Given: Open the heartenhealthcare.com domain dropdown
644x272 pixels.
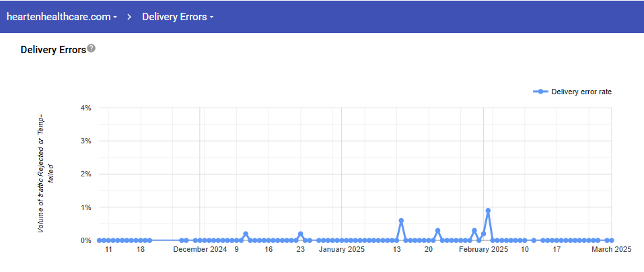Looking at the screenshot, I should pyautogui.click(x=61, y=17).
